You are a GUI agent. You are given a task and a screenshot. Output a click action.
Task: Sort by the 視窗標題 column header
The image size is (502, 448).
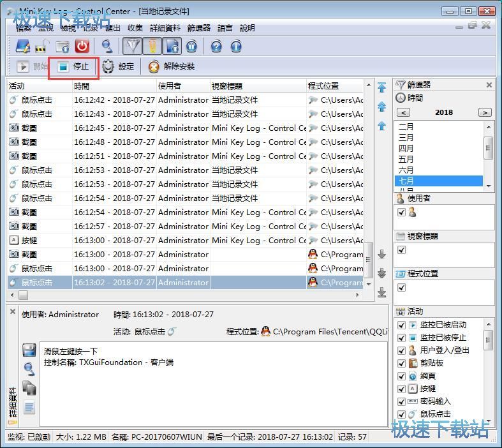tap(258, 86)
